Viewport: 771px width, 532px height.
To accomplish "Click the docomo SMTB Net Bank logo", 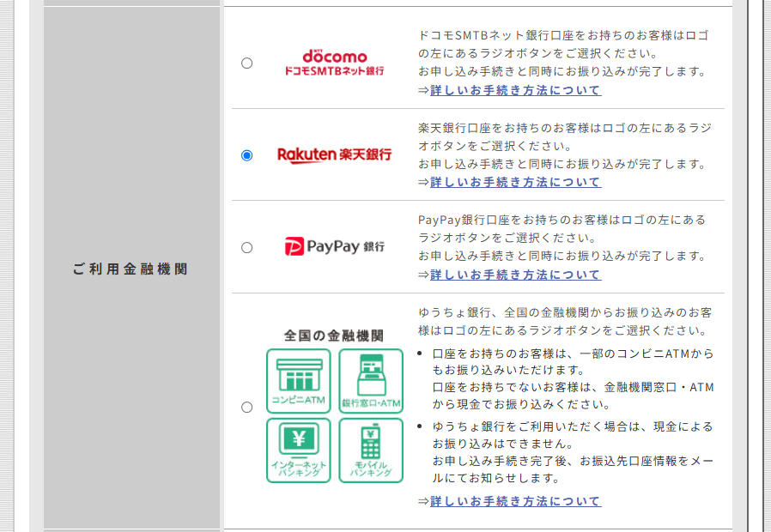I will [334, 63].
